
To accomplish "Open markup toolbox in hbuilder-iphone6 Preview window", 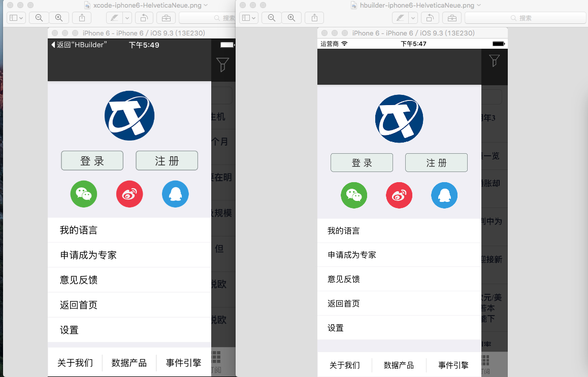I will (452, 18).
